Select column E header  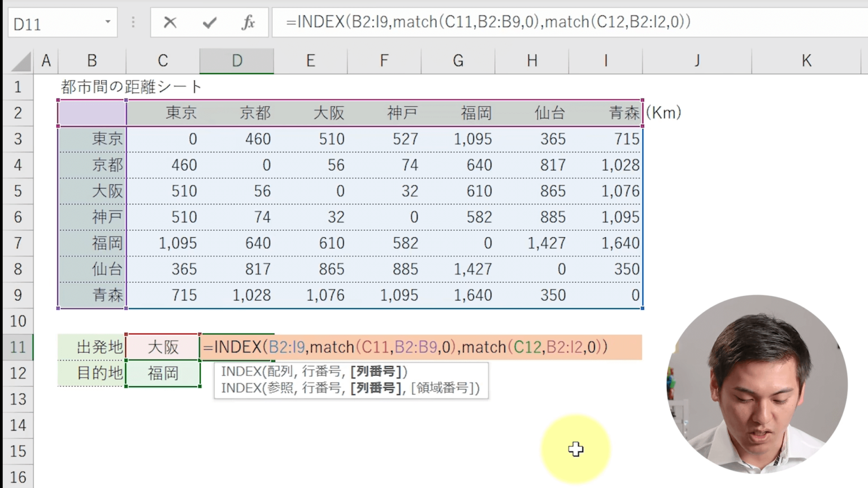(310, 60)
